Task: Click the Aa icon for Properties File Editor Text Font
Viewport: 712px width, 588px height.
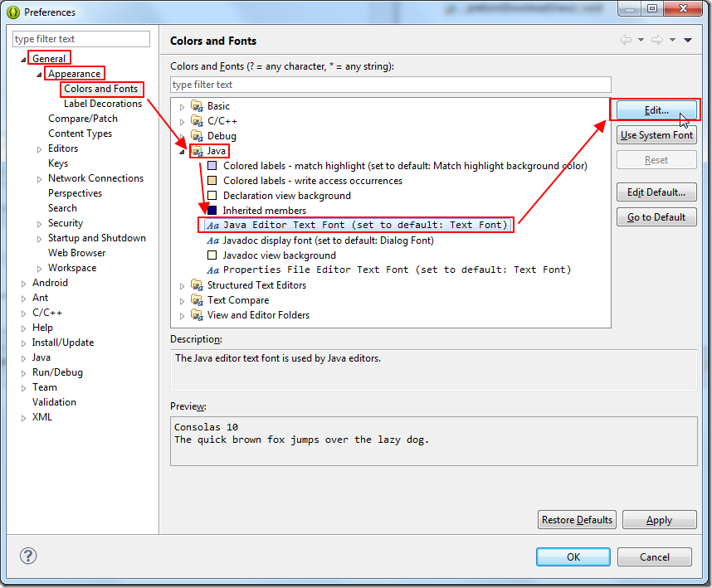Action: pyautogui.click(x=213, y=270)
